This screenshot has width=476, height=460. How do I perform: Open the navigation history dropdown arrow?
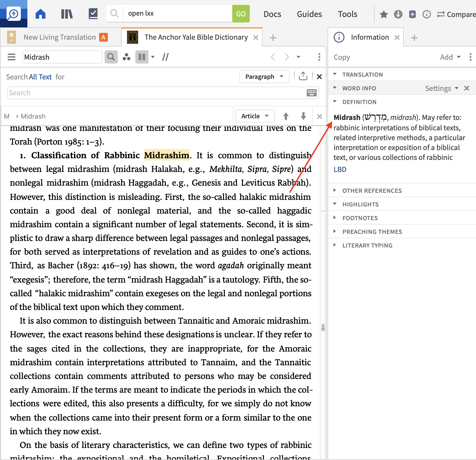pyautogui.click(x=299, y=57)
